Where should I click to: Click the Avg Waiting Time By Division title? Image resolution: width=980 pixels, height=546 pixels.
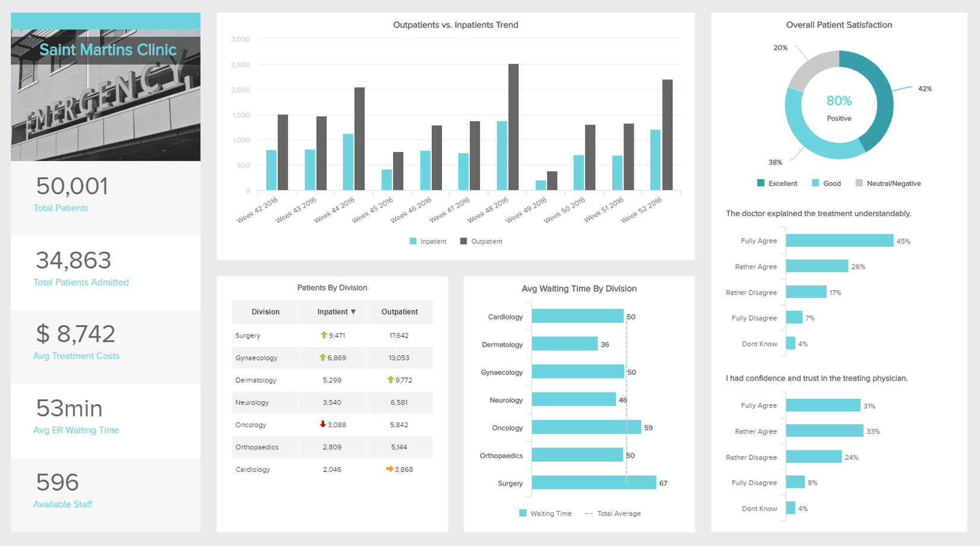[x=579, y=289]
